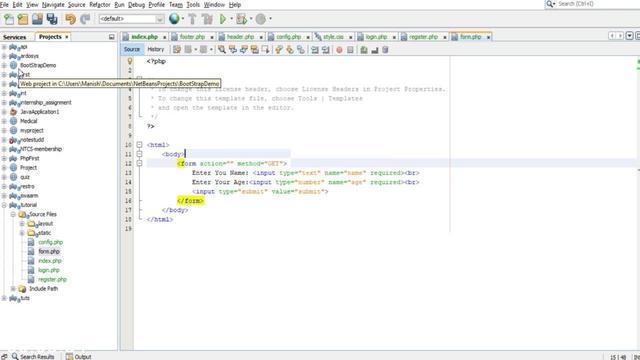Click the red record macro icon
Viewport: 640px width, 360px height.
tap(339, 50)
